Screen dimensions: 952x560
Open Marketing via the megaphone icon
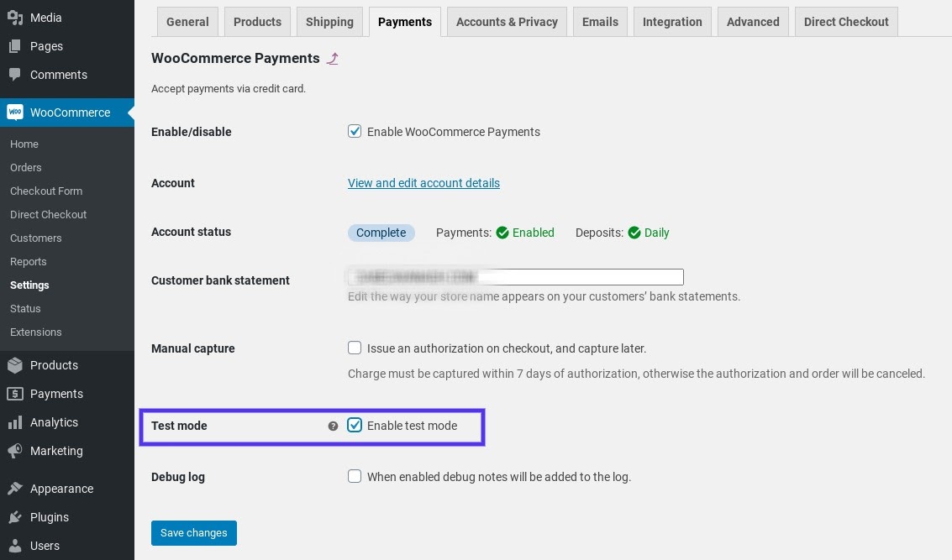[x=15, y=451]
